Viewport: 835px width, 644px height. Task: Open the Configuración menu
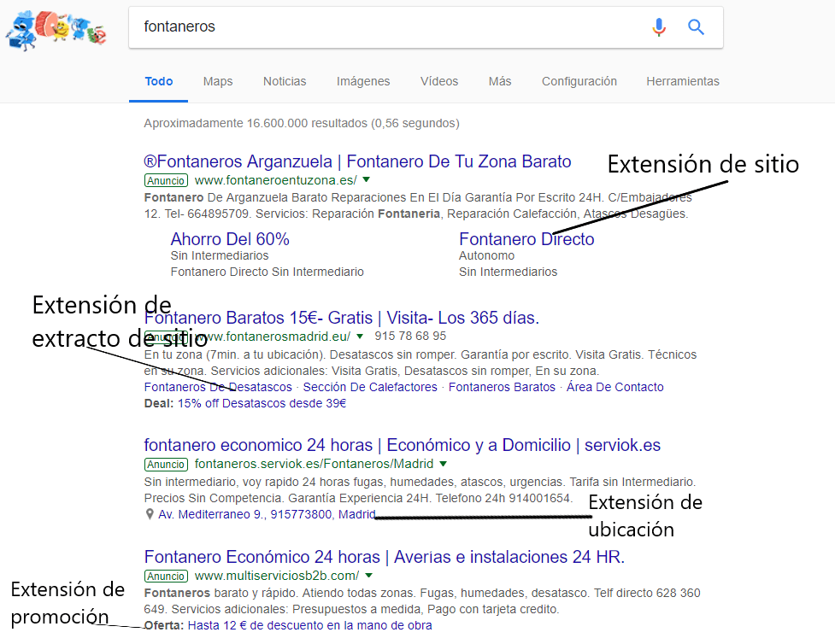579,81
